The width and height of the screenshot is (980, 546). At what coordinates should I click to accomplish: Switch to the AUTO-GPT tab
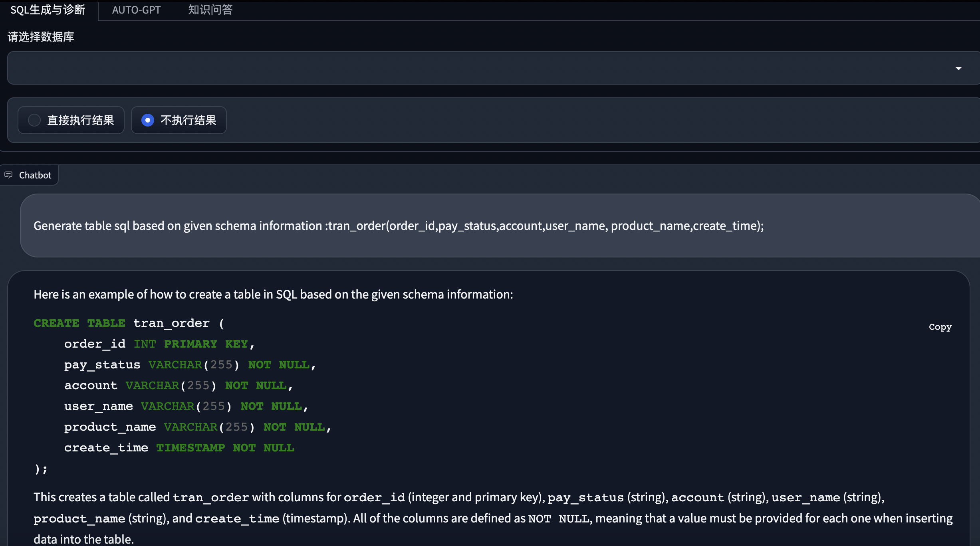tap(136, 10)
